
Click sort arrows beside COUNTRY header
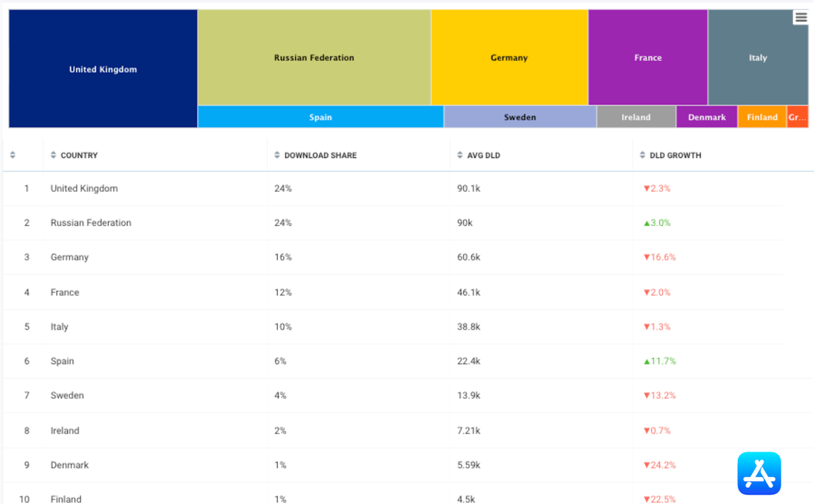click(x=54, y=155)
